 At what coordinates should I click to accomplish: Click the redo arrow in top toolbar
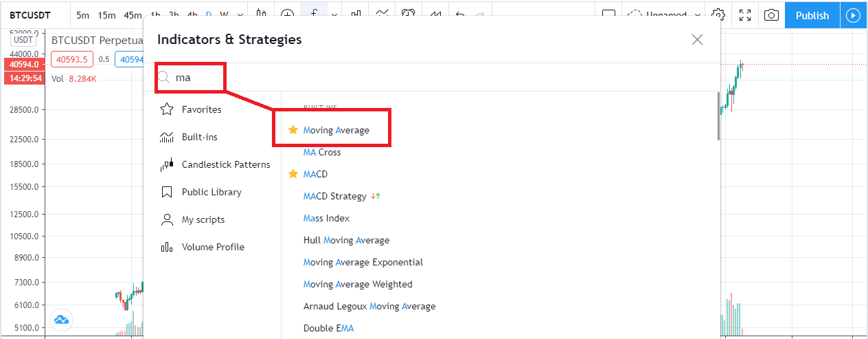click(x=480, y=15)
